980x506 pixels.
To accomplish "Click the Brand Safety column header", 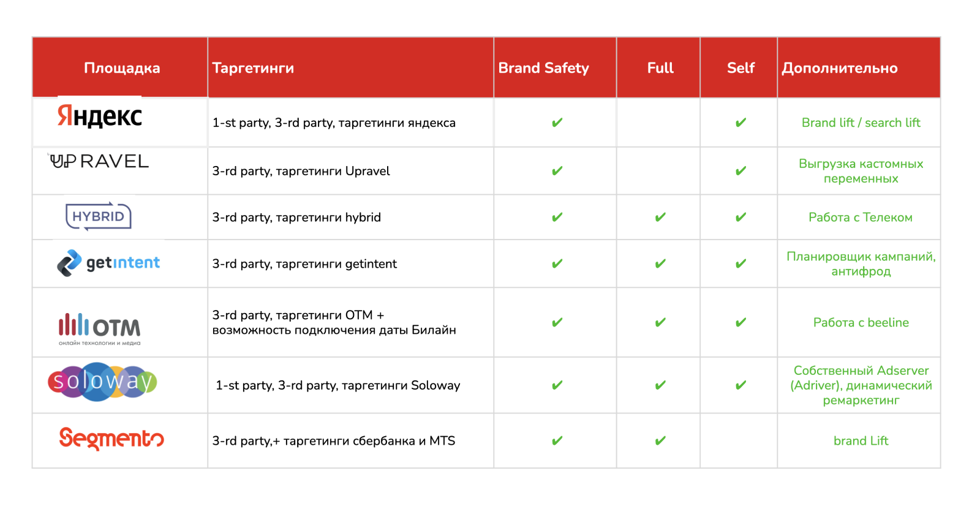I will click(x=543, y=68).
